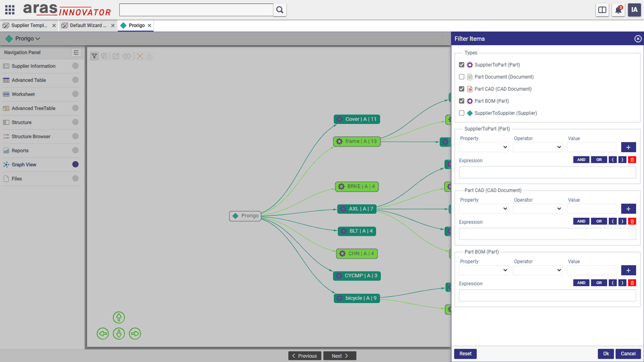This screenshot has width=644, height=362.
Task: Open Part BOM Property dropdown
Action: tap(484, 270)
